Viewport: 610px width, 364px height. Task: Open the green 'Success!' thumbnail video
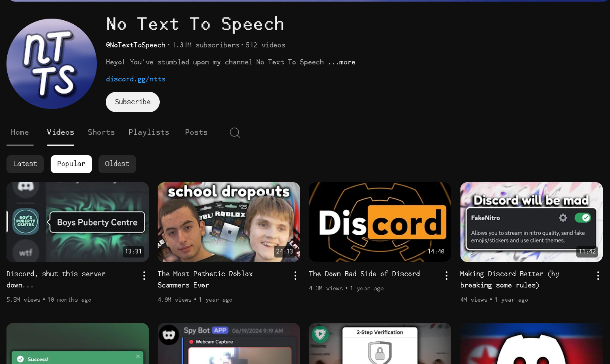pyautogui.click(x=77, y=343)
